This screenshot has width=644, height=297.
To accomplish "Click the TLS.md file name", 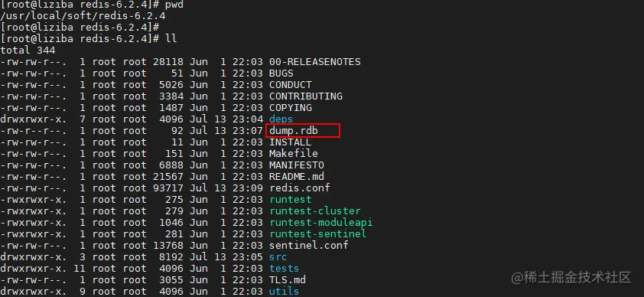I will (x=288, y=281).
